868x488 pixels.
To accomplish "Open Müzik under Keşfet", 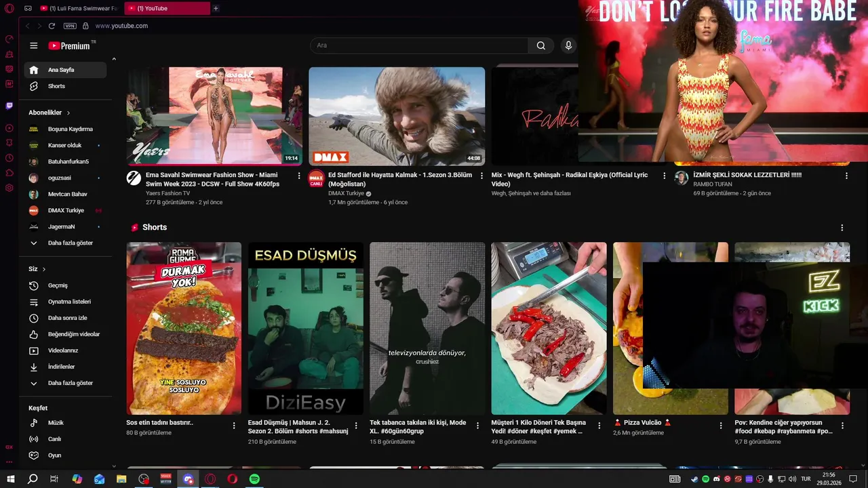I will 65,423.
